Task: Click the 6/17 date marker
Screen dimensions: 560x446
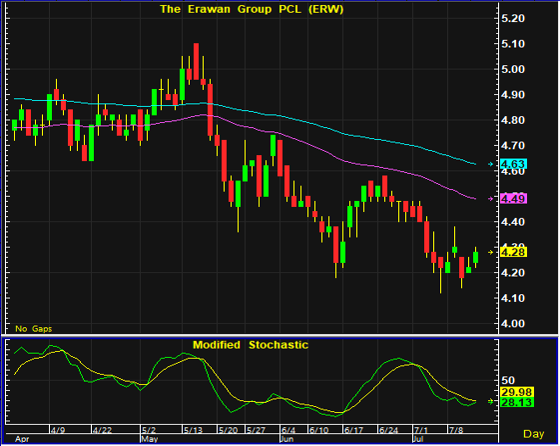Action: [353, 430]
